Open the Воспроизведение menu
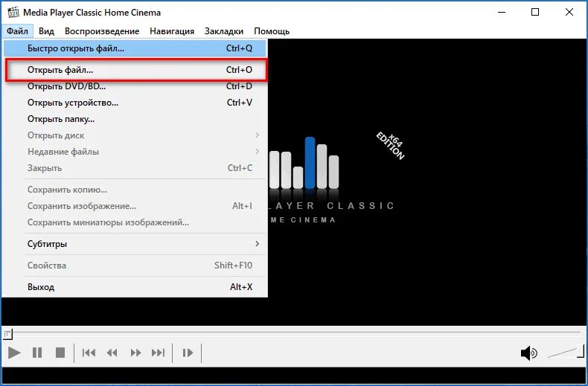Image resolution: width=588 pixels, height=386 pixels. [x=102, y=31]
